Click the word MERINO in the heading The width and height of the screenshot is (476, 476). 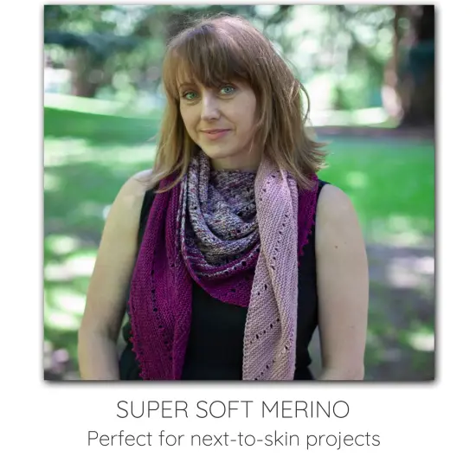tap(306, 409)
